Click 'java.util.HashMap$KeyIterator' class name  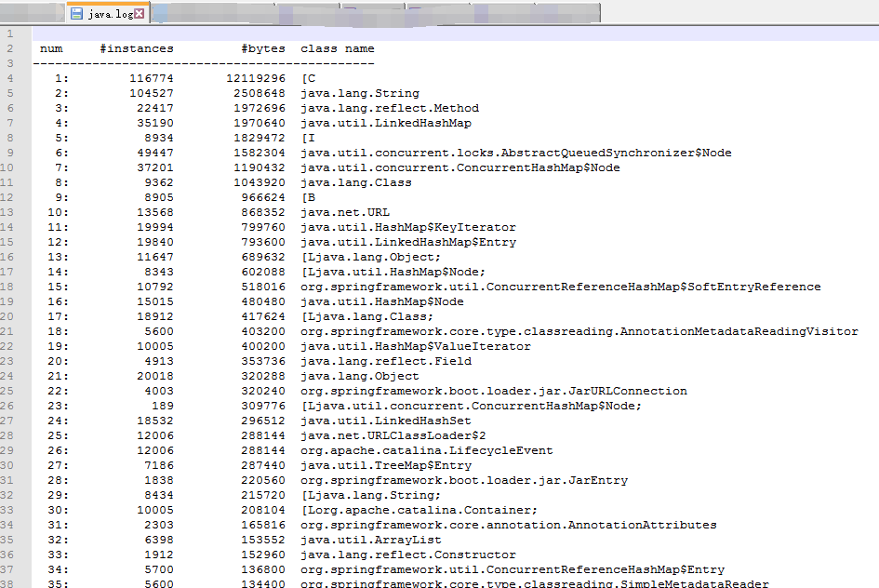tap(408, 227)
